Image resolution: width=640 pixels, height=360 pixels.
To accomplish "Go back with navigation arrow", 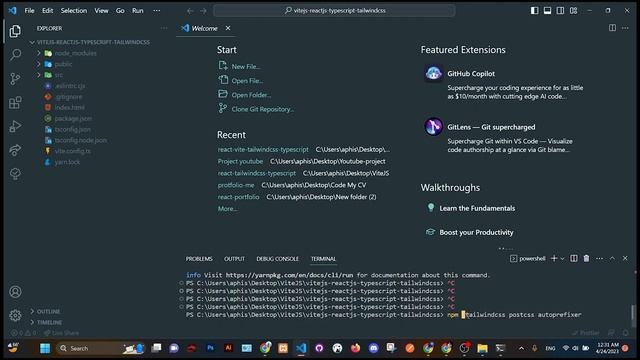I will coord(190,11).
